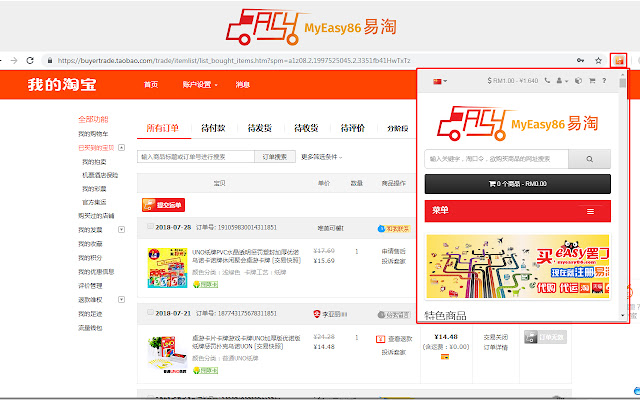Click into the order search input field
Image resolution: width=640 pixels, height=400 pixels.
(196, 157)
